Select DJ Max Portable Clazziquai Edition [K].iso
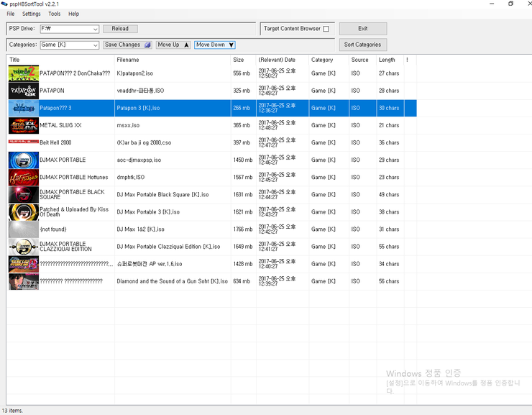 tap(169, 247)
